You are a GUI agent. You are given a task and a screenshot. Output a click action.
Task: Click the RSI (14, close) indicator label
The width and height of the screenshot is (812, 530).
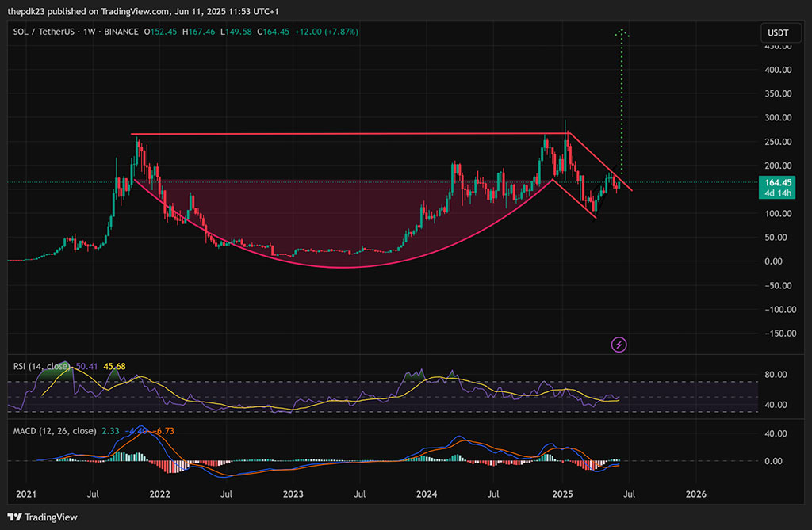click(x=40, y=366)
